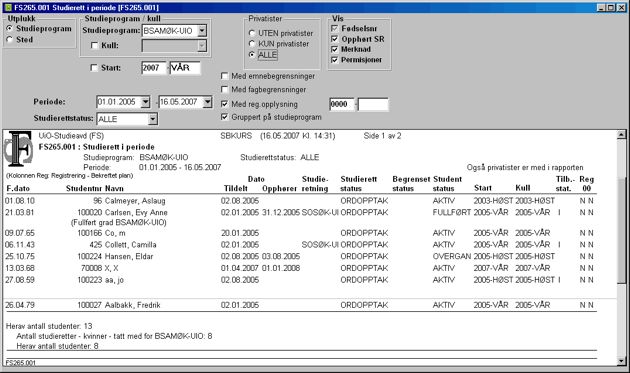Select the row for Hansen, Eldar
The width and height of the screenshot is (630, 373).
tap(300, 256)
